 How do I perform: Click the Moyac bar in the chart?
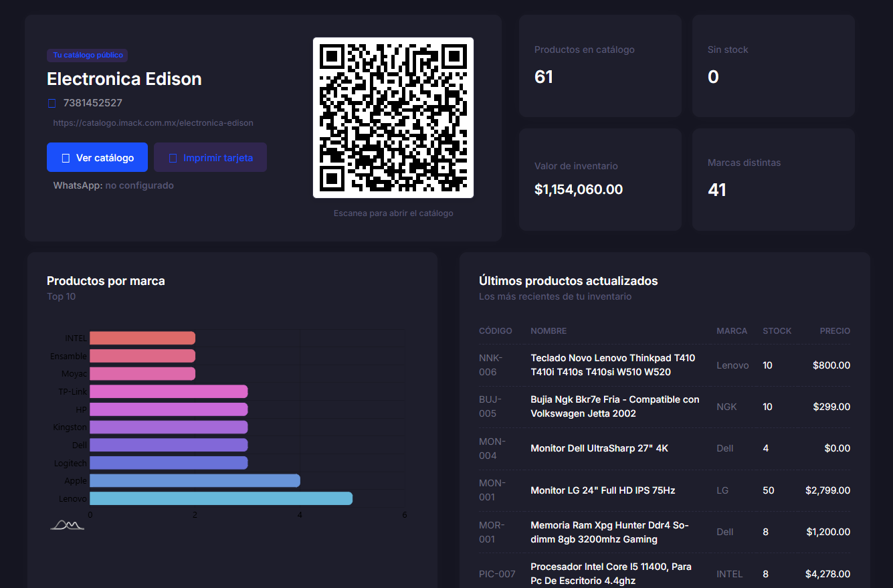point(142,374)
